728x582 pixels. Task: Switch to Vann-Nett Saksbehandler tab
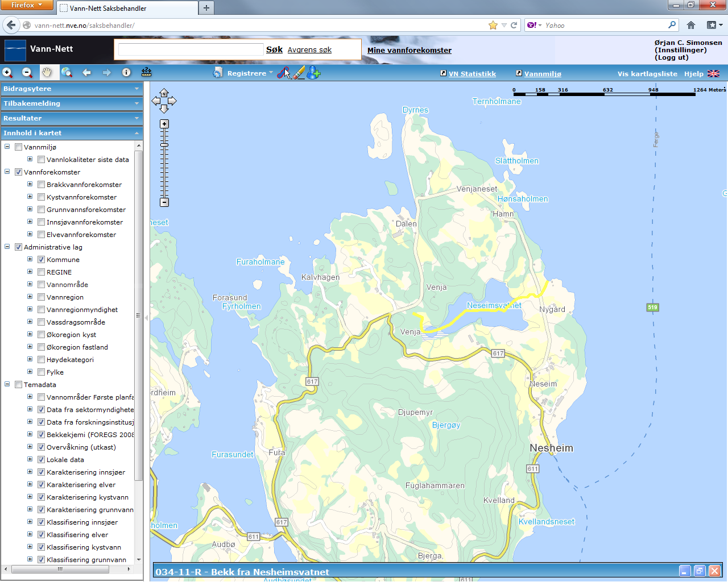(x=127, y=8)
